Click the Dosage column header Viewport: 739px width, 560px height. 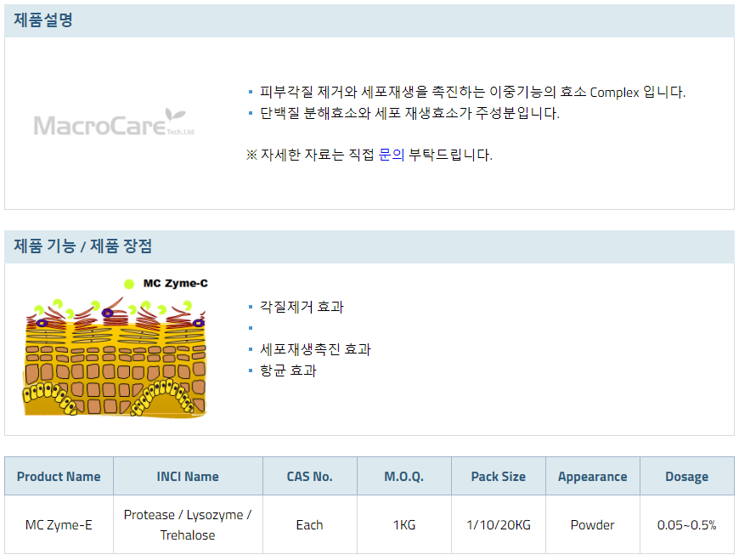pyautogui.click(x=686, y=476)
